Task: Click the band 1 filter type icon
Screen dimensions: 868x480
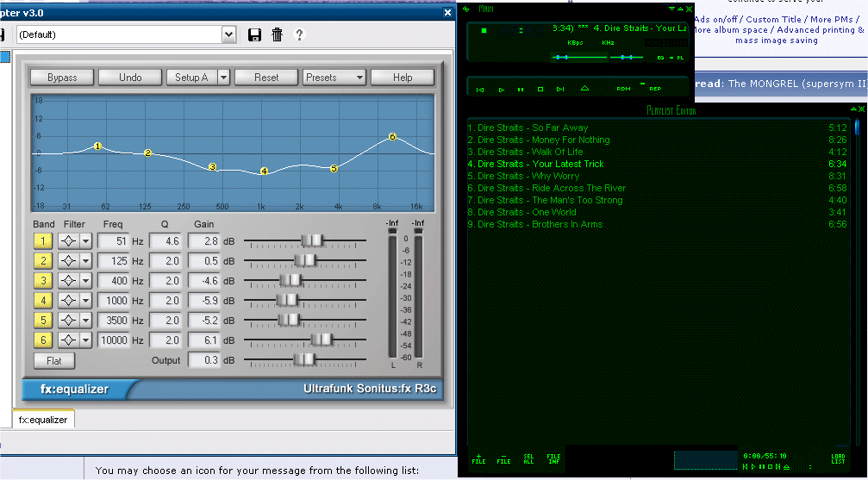Action: tap(68, 240)
